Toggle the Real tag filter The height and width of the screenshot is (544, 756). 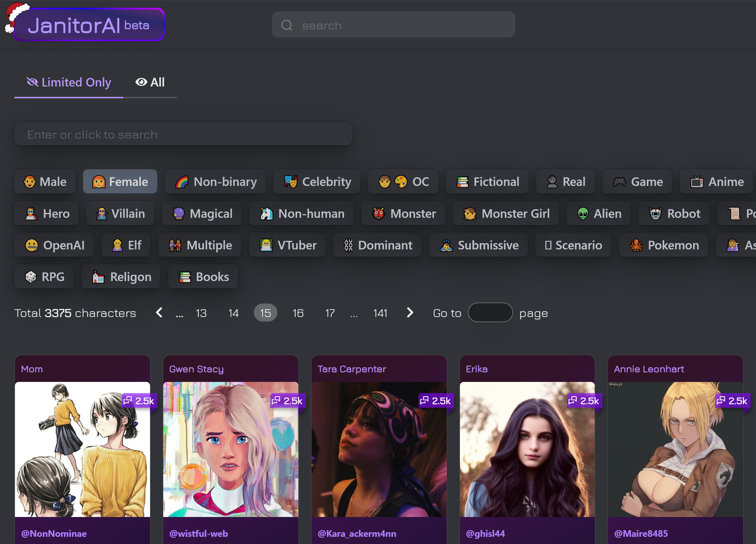point(565,182)
